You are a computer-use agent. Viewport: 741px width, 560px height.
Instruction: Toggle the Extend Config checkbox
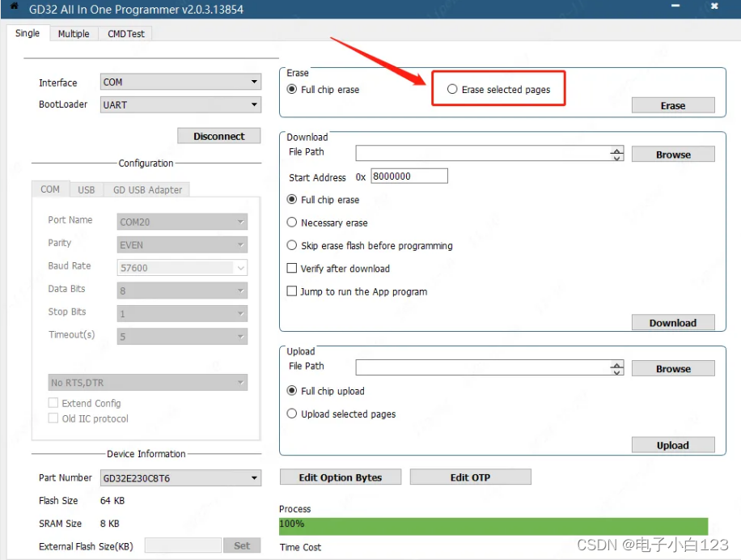(53, 403)
